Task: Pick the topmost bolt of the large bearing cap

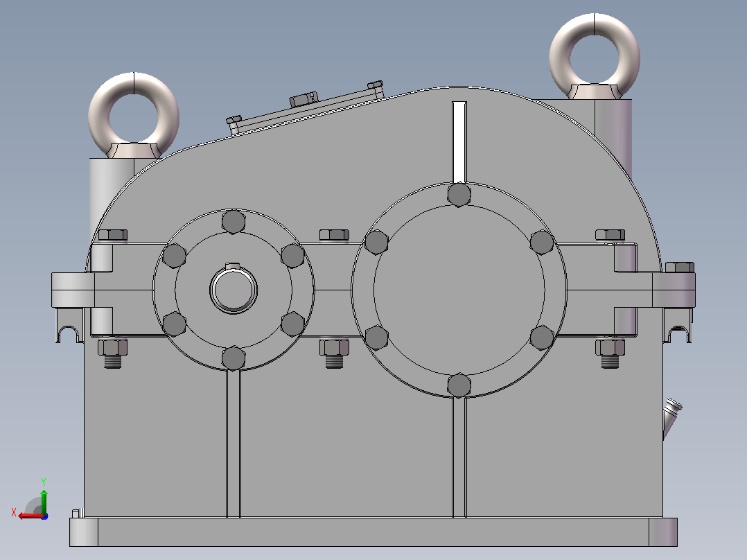Action: [x=459, y=195]
